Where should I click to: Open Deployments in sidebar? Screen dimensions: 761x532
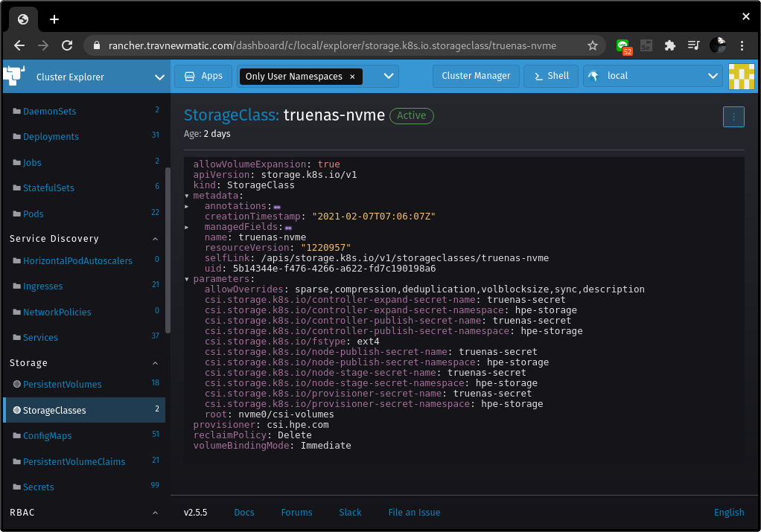(51, 137)
